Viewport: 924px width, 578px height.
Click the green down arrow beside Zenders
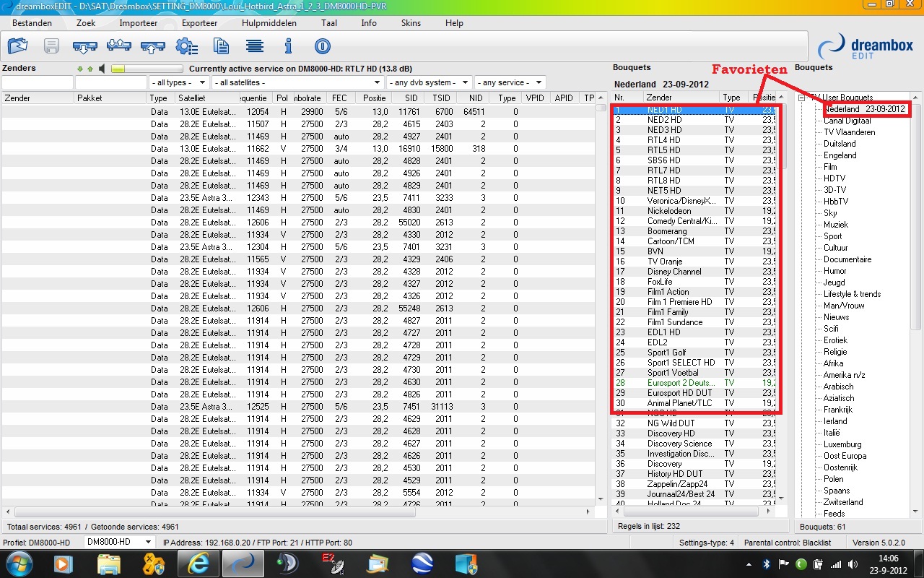coord(80,69)
